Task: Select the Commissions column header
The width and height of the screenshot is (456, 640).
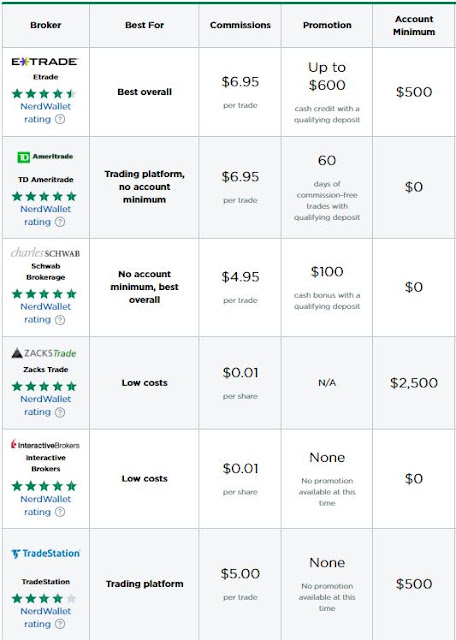Action: pos(240,25)
